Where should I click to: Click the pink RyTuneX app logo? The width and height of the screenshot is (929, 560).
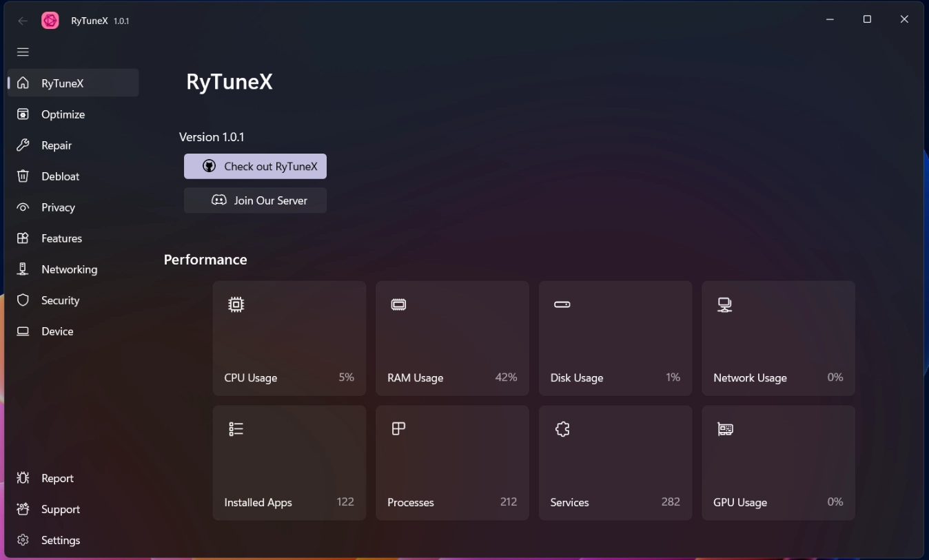coord(50,21)
